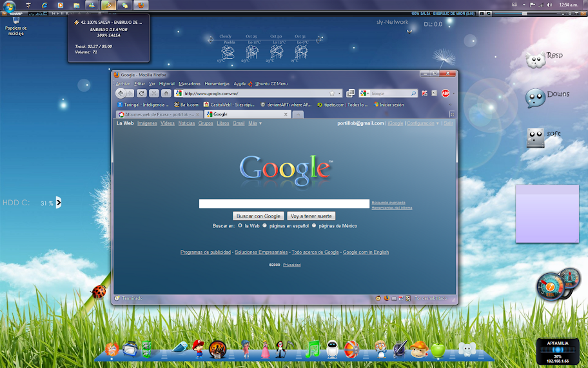Click the retro TV dock icon
588x368 pixels.
pyautogui.click(x=130, y=349)
